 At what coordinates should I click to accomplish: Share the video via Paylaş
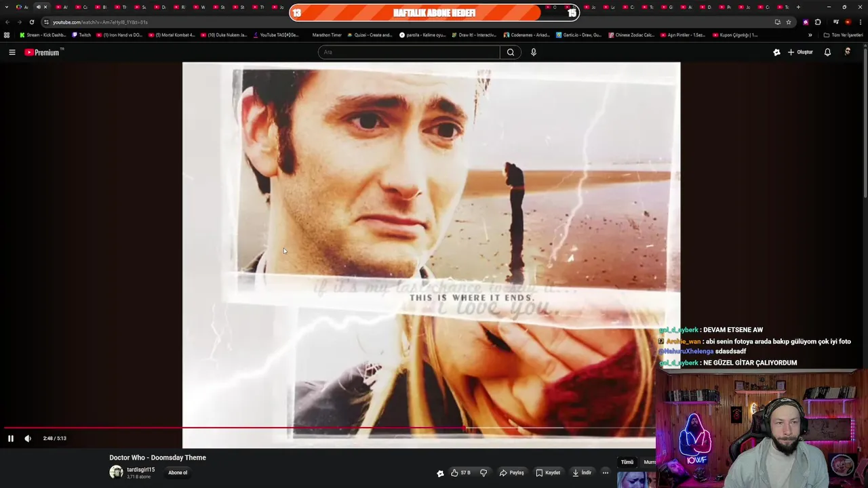pos(512,472)
